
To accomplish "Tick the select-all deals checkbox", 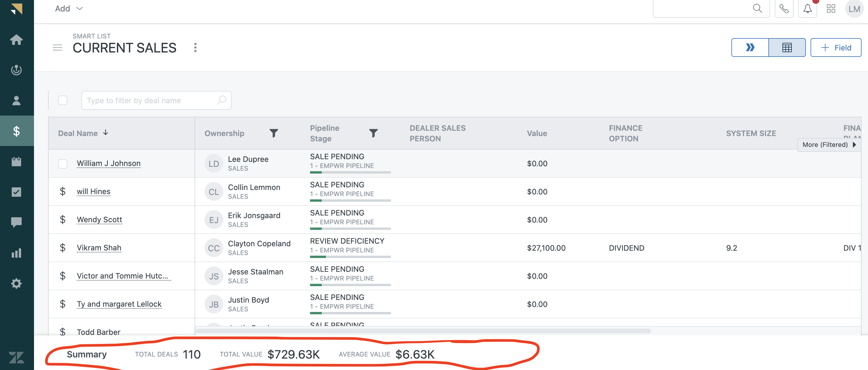I will (63, 101).
